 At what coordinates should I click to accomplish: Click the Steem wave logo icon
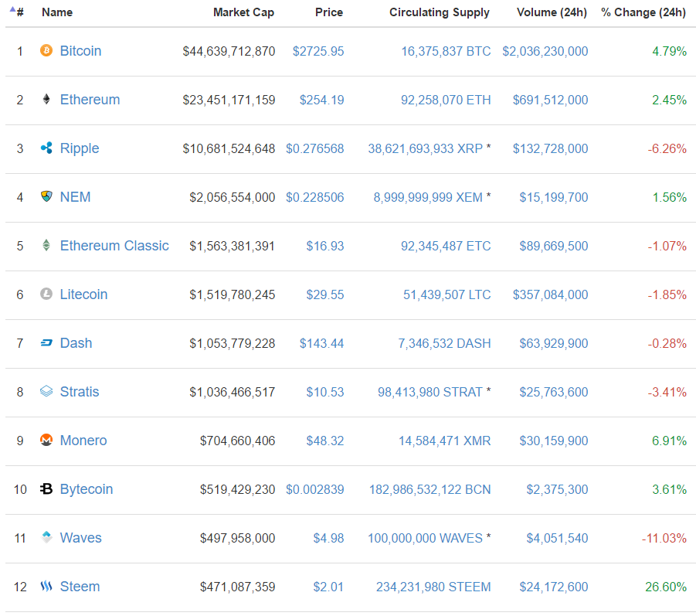pyautogui.click(x=46, y=586)
